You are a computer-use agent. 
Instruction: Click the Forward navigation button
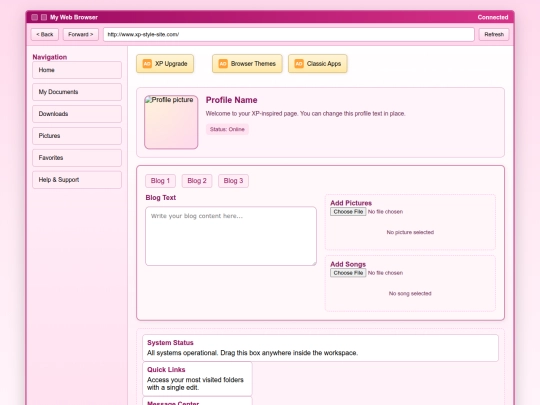(81, 34)
